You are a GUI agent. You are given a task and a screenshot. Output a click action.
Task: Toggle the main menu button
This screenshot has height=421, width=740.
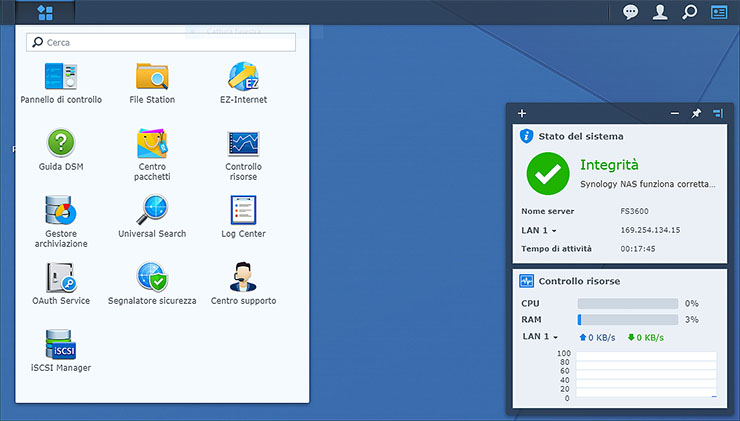pos(45,13)
